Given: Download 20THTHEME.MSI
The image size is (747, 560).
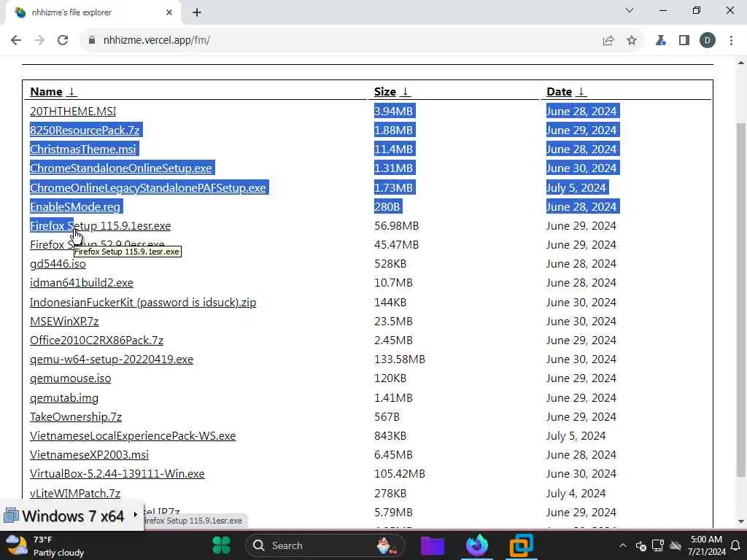Looking at the screenshot, I should 73,111.
